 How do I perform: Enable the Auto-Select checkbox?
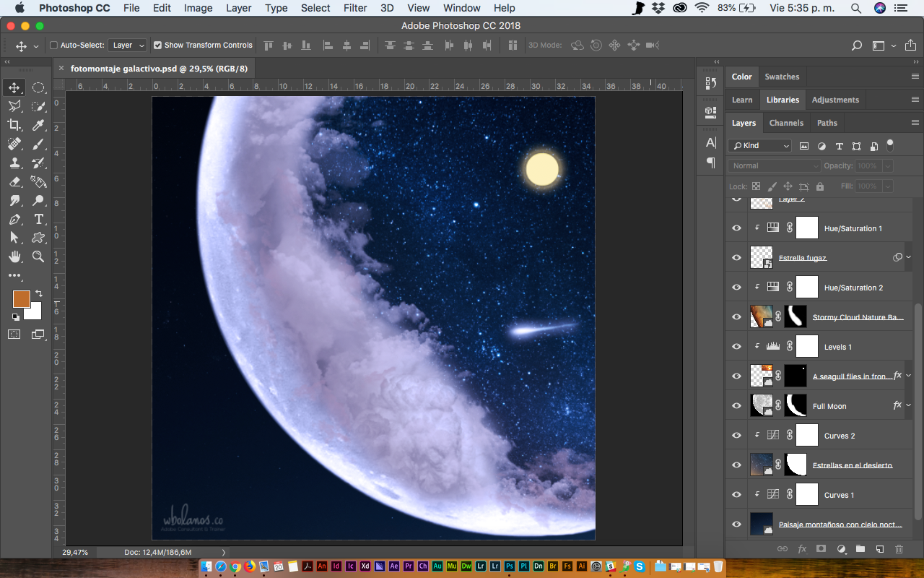tap(53, 45)
